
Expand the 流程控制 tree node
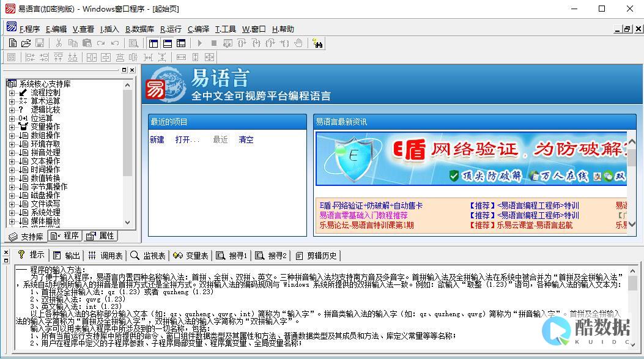coord(12,93)
